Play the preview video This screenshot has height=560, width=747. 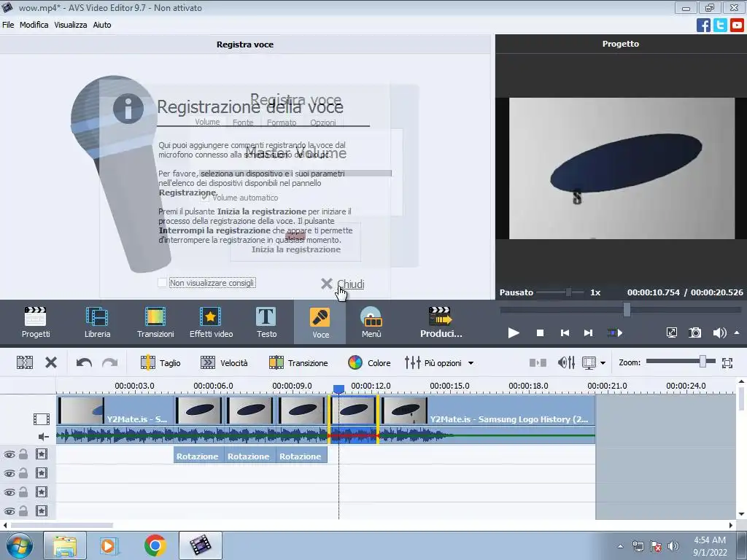pos(514,332)
